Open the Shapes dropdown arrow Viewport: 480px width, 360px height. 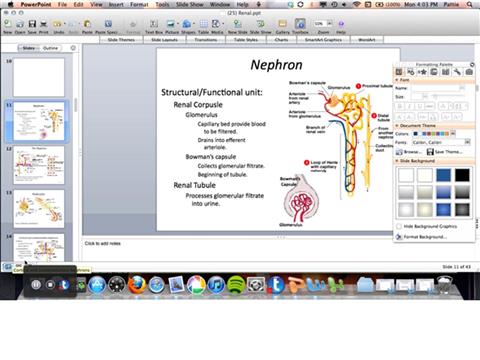(x=194, y=24)
